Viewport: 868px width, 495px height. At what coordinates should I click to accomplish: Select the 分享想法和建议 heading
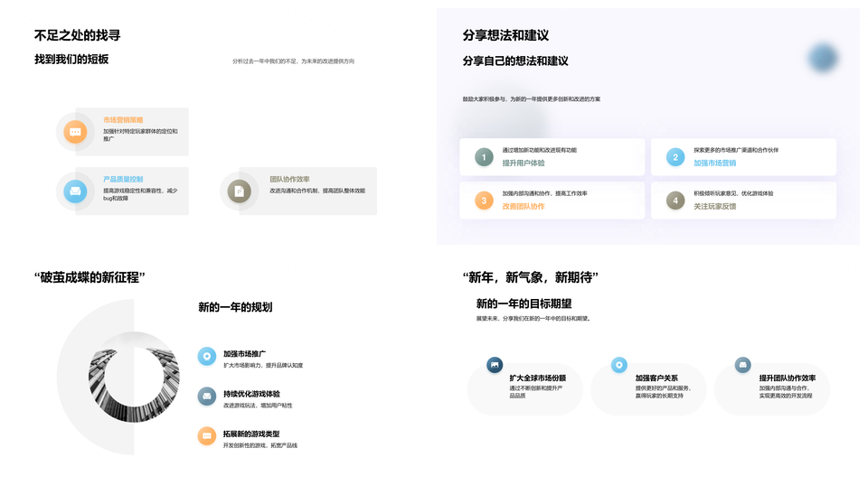tap(505, 35)
